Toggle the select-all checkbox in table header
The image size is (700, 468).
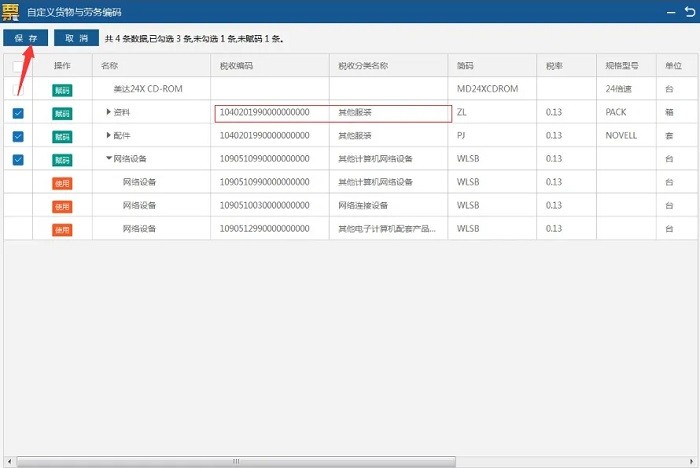point(18,66)
